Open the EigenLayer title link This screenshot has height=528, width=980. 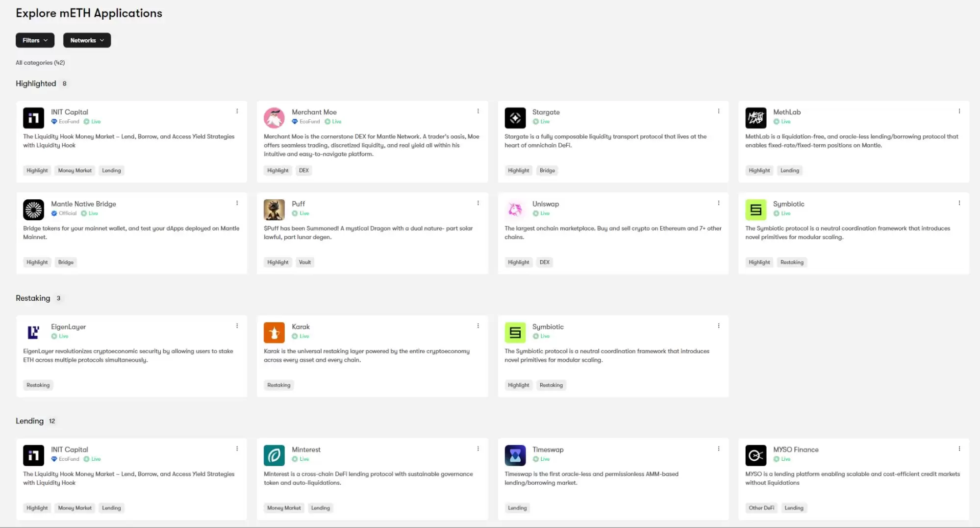69,327
